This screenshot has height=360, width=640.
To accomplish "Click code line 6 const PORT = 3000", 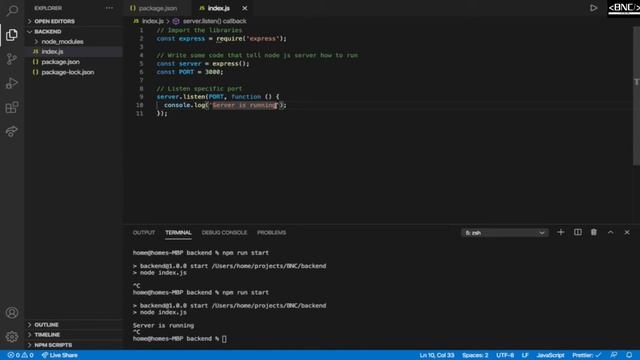I will [x=190, y=72].
